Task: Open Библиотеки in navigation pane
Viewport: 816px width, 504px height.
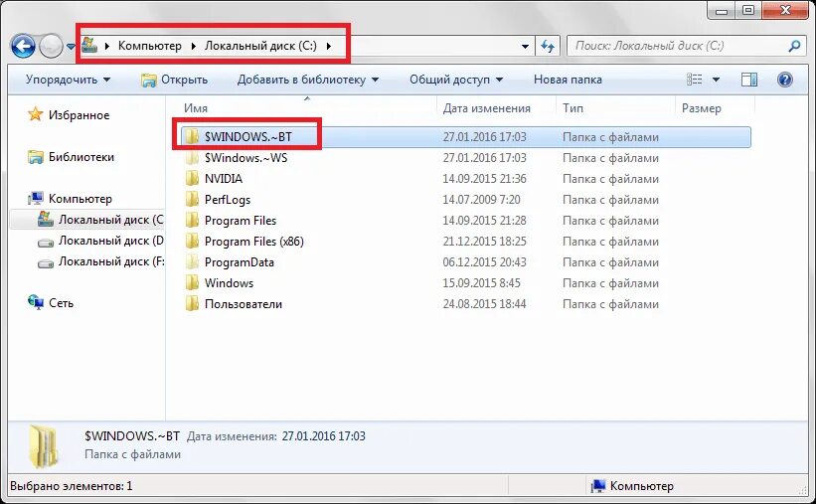Action: click(x=82, y=157)
